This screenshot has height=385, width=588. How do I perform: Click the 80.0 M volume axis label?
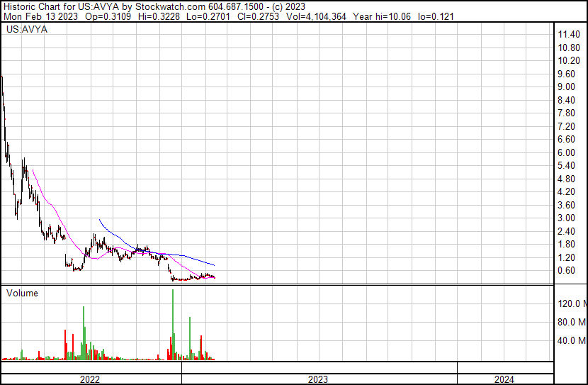pyautogui.click(x=572, y=322)
